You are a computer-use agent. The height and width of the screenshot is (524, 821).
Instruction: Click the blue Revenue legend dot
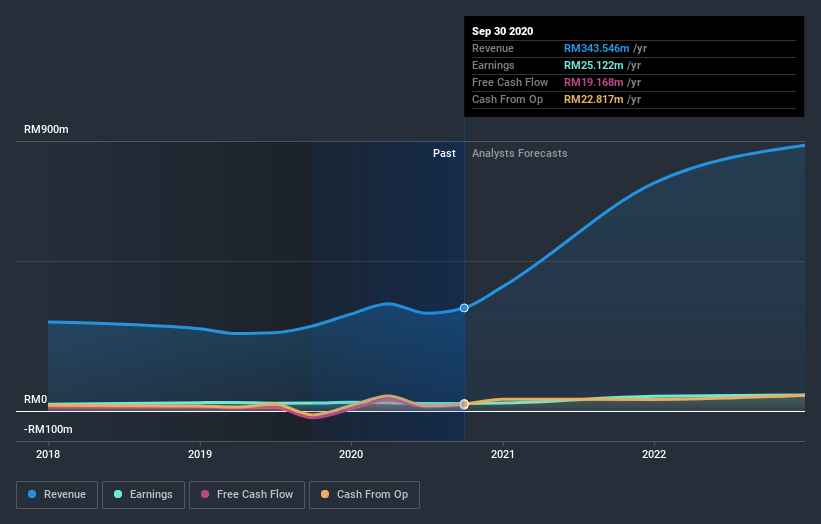[32, 494]
